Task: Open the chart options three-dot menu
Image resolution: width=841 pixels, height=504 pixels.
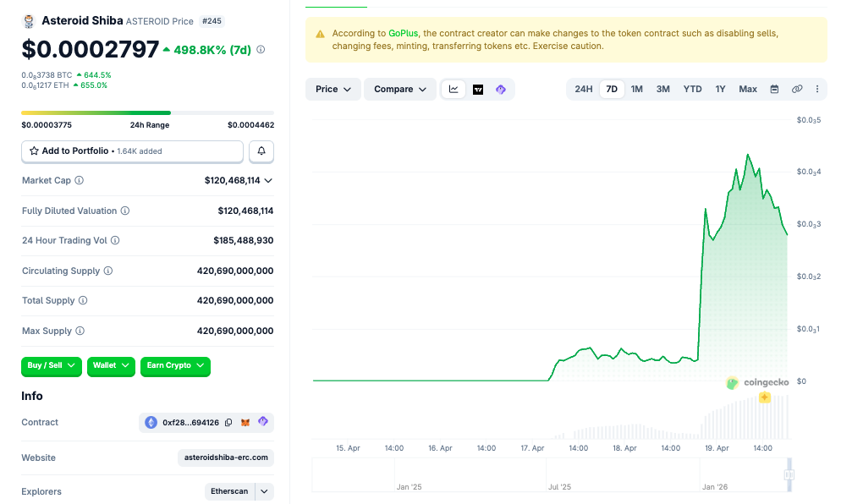Action: [816, 89]
